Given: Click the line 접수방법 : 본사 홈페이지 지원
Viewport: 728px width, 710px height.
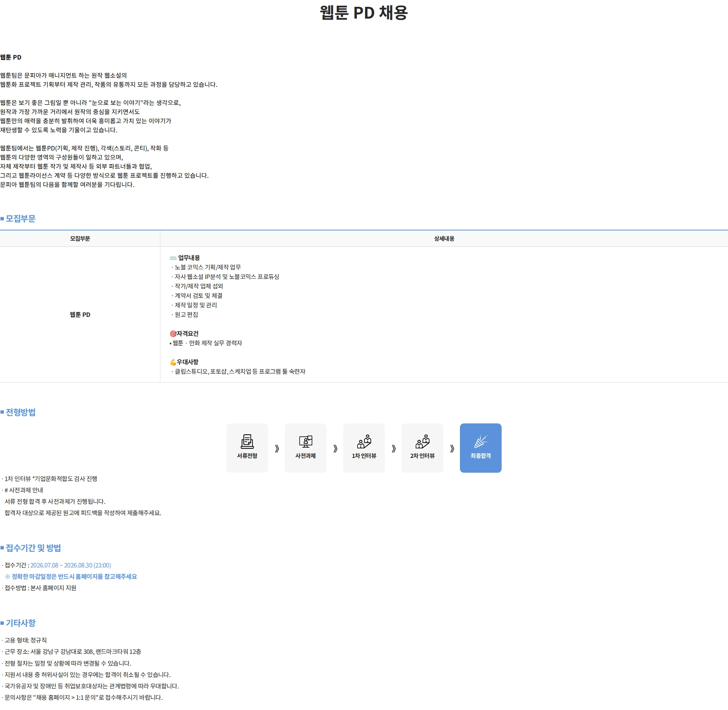Looking at the screenshot, I should point(40,588).
